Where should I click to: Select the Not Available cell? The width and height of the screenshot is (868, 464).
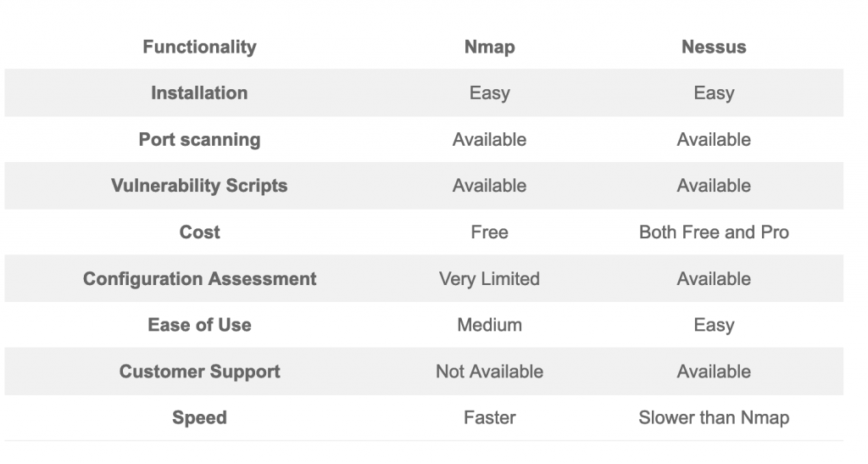489,372
